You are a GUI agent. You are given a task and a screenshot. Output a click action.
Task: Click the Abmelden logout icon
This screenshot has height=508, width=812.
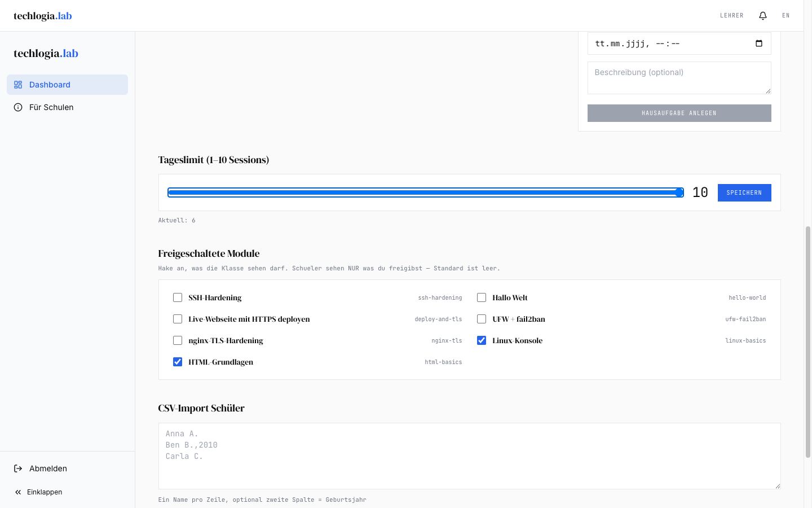18,468
